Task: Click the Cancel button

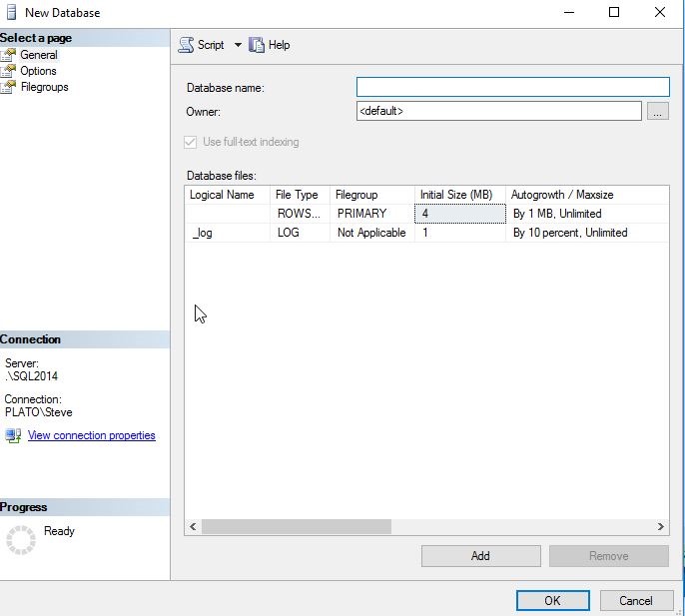Action: 636,601
